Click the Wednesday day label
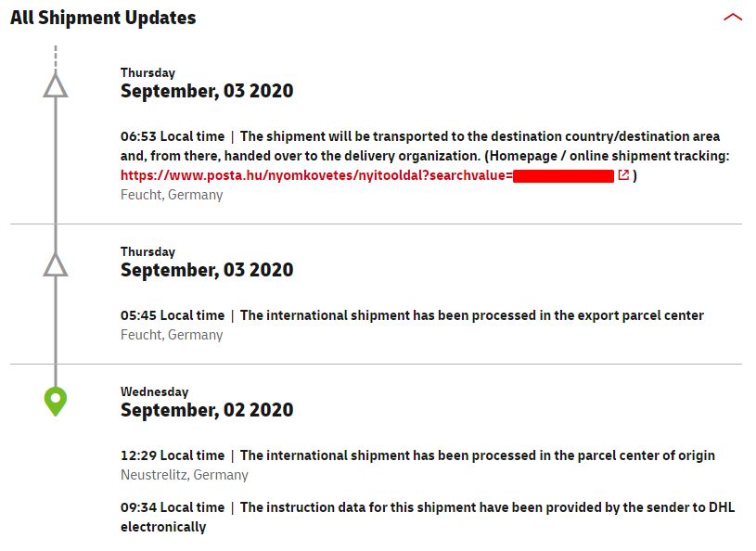 [x=154, y=391]
